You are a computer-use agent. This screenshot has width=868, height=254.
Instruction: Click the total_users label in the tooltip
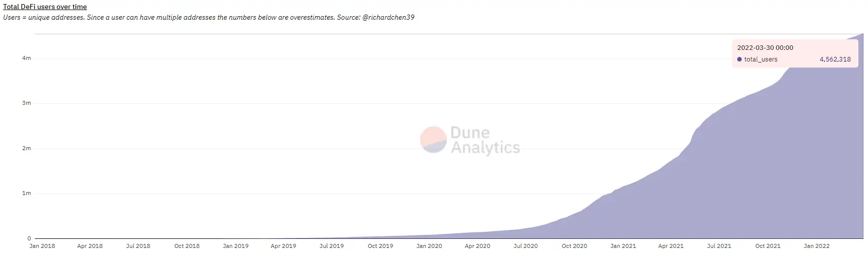click(x=760, y=59)
